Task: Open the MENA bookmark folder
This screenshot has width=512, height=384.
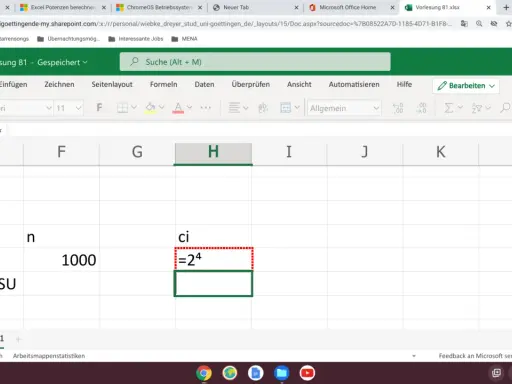Action: [x=184, y=39]
